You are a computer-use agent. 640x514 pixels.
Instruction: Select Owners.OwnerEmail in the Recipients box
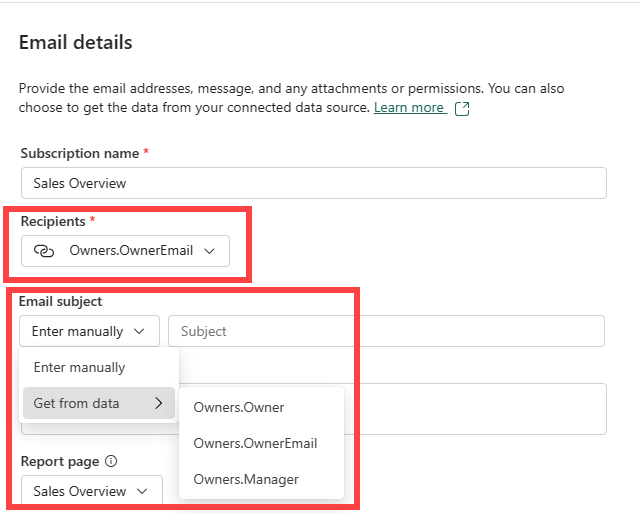point(131,250)
